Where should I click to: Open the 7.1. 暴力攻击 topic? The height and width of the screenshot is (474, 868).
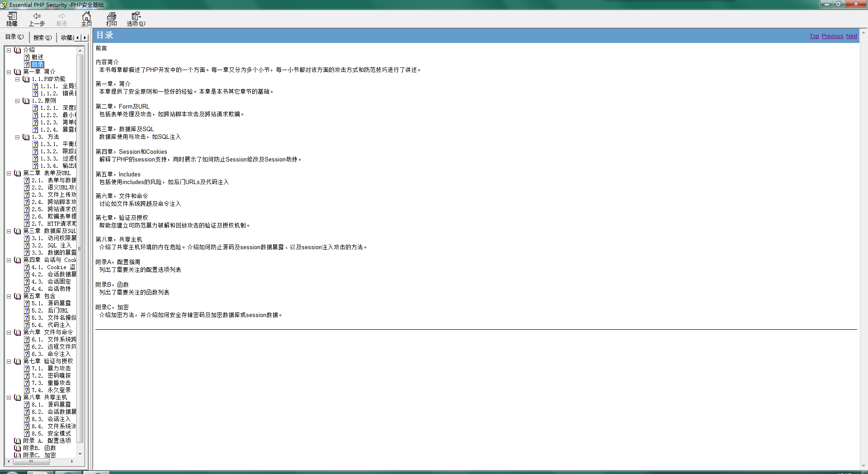point(51,369)
